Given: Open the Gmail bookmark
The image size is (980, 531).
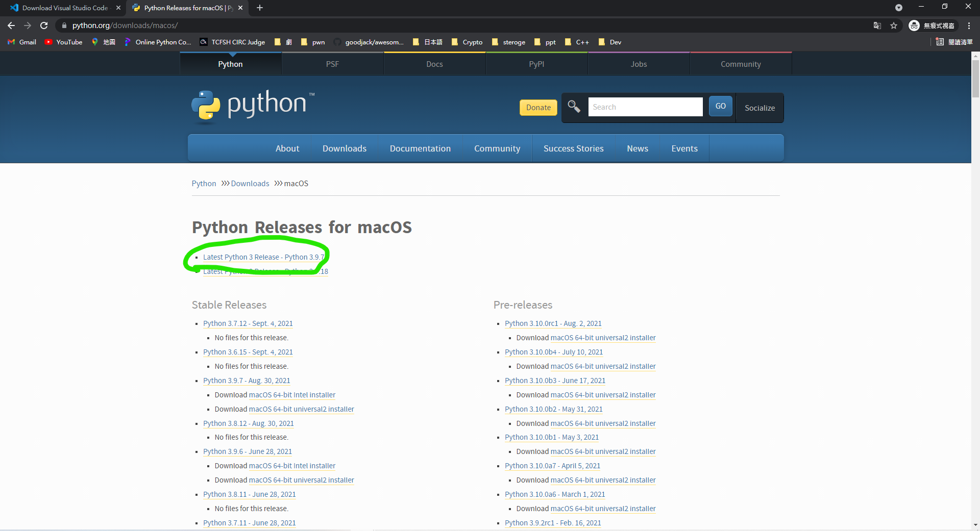Looking at the screenshot, I should [22, 42].
